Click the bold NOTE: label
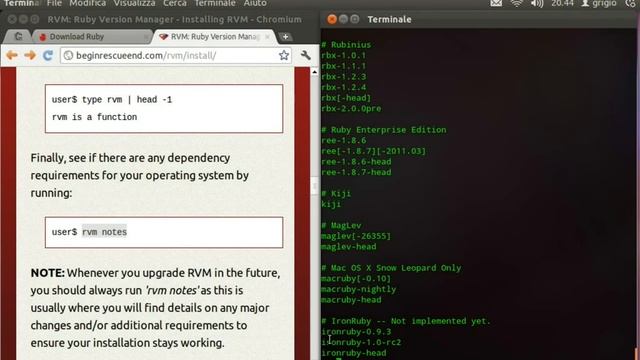Viewport: 640px width, 360px height. click(x=48, y=273)
